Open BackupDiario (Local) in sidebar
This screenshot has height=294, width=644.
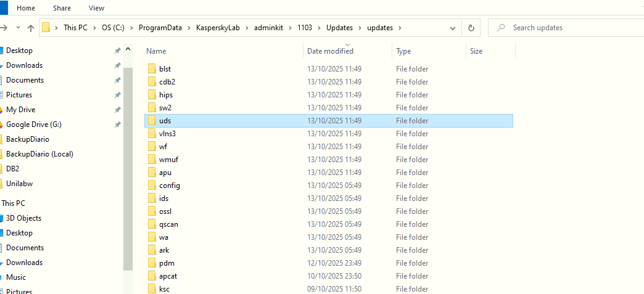coord(39,154)
